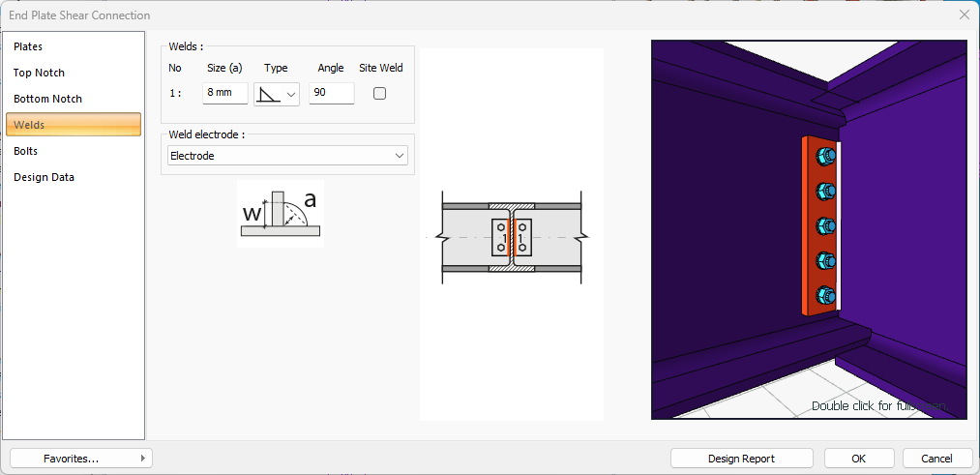Viewport: 980px width, 475px height.
Task: Open the Favorites menu button
Action: [80, 459]
